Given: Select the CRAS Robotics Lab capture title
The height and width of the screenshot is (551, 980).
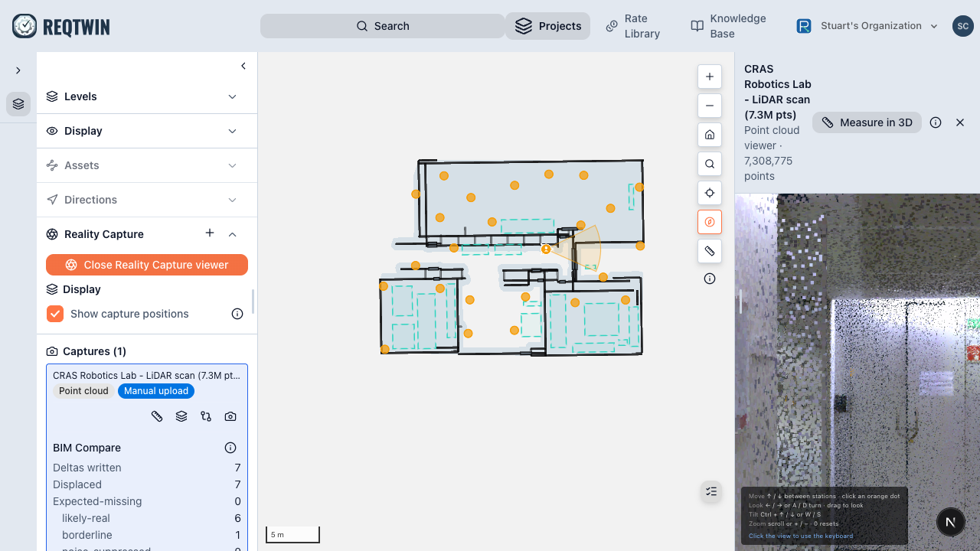Looking at the screenshot, I should click(x=146, y=376).
